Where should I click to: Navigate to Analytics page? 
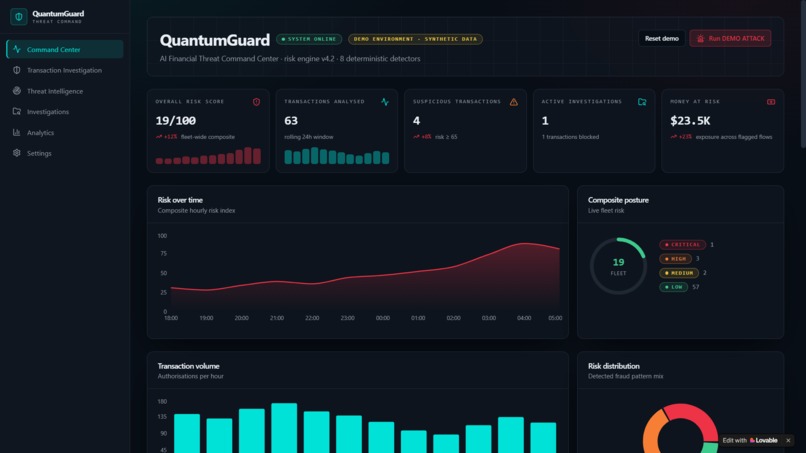(65, 133)
